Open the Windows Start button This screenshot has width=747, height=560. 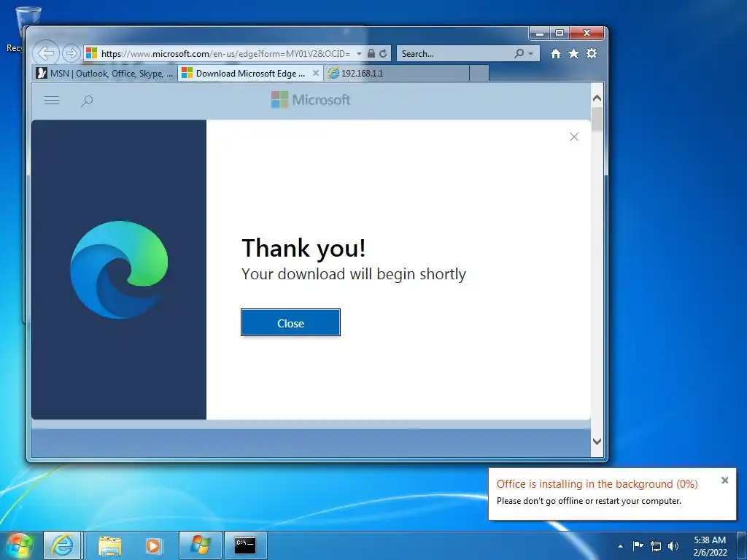[x=19, y=545]
